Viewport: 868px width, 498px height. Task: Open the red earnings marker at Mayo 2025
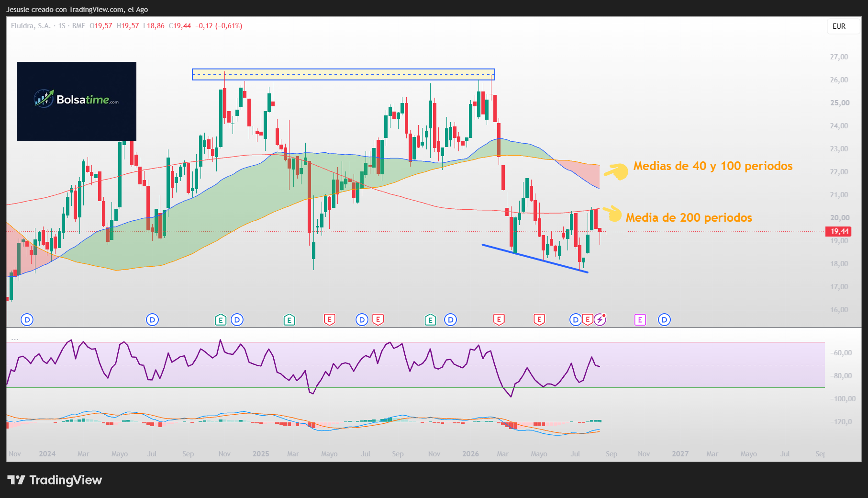click(329, 319)
